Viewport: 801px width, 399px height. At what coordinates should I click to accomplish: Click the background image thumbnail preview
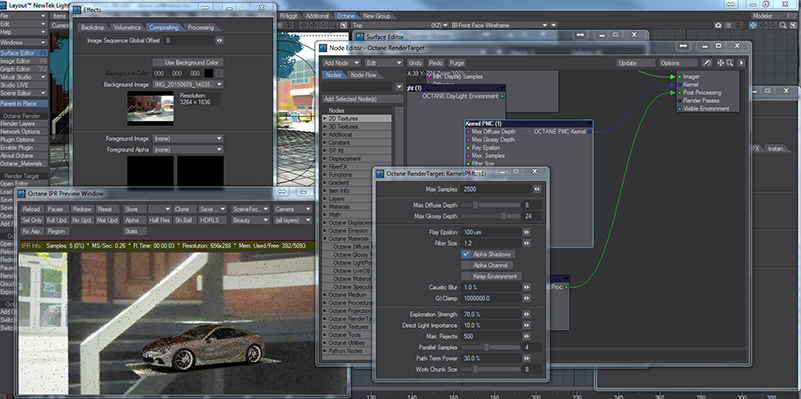pos(151,109)
